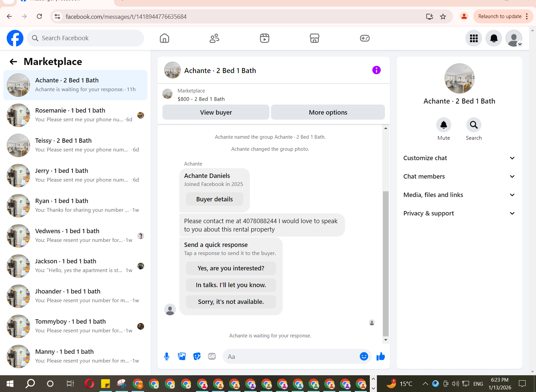This screenshot has width=536, height=392.
Task: Open Jerry 1 bed 1 bath conversation
Action: point(75,176)
